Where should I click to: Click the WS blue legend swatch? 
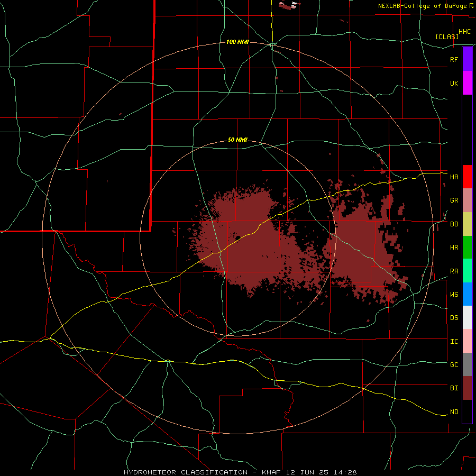[x=467, y=294]
